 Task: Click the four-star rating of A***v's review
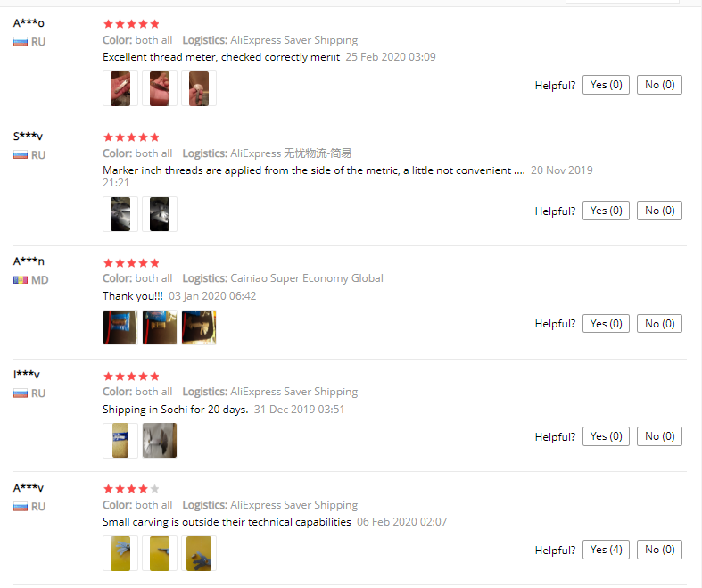(x=131, y=489)
